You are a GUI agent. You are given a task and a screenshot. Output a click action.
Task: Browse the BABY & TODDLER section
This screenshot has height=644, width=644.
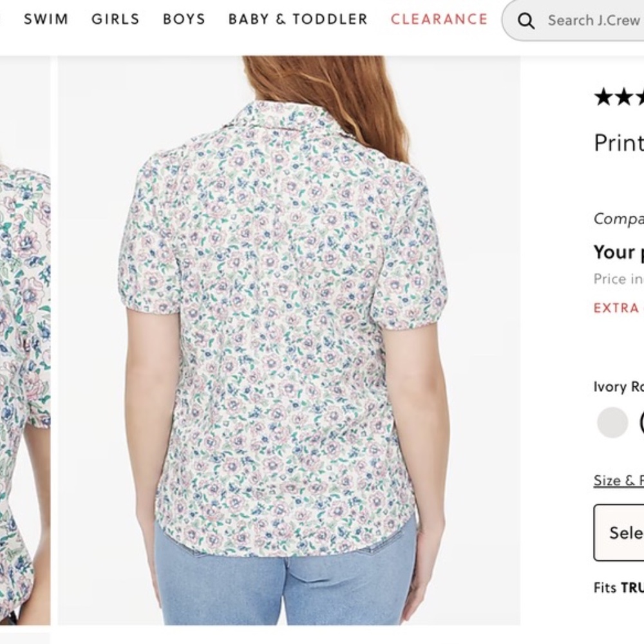tap(297, 19)
